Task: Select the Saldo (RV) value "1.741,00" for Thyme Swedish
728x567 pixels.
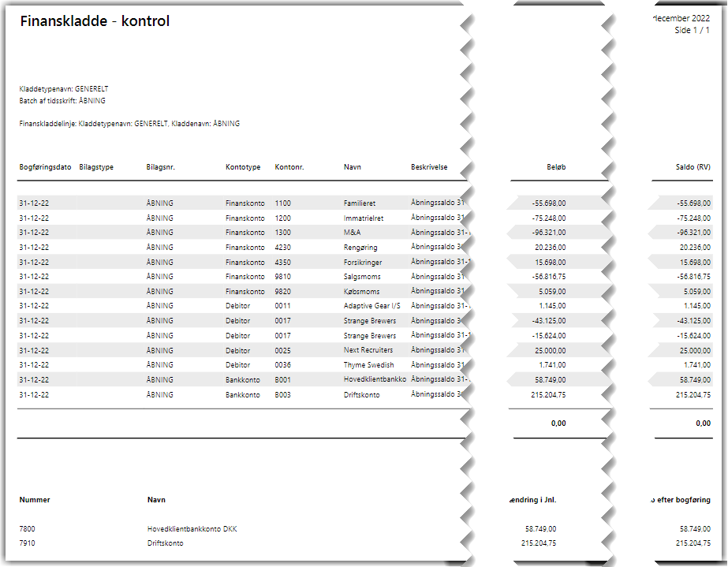Action: click(x=697, y=365)
